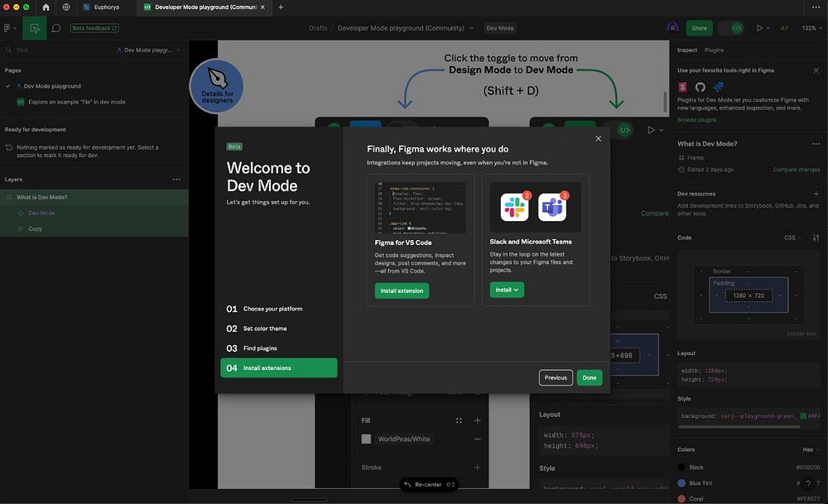Open the CSS language dropdown
This screenshot has height=504, width=828.
click(x=792, y=238)
